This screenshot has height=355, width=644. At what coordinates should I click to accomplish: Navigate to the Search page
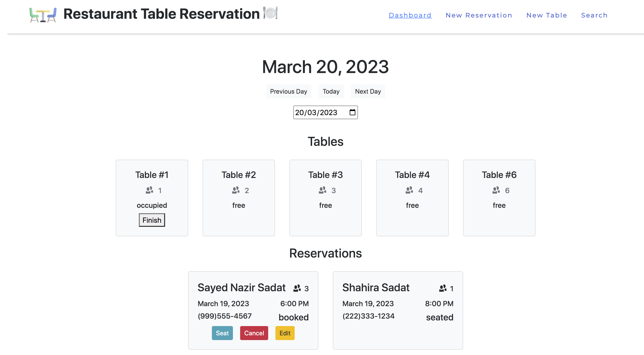(594, 15)
